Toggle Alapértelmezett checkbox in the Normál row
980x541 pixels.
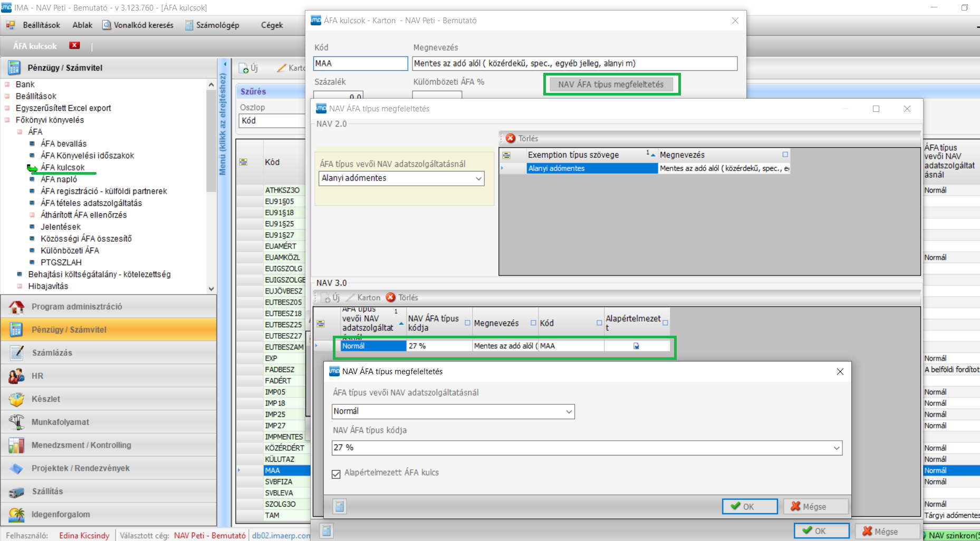[636, 346]
